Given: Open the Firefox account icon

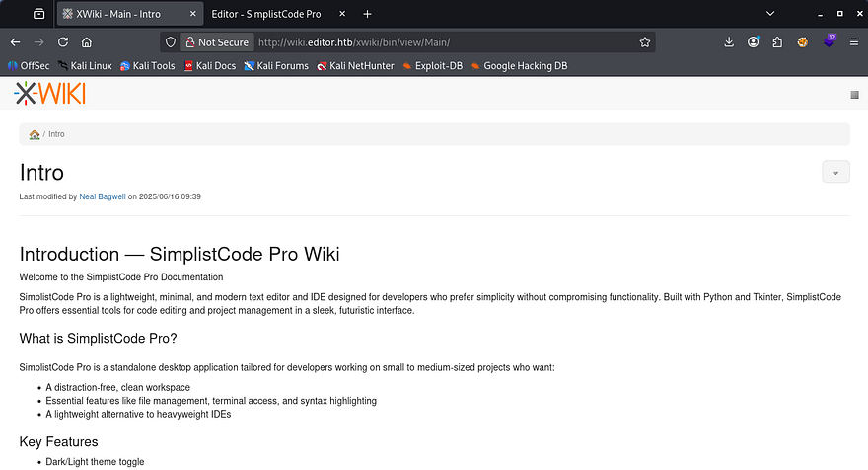Looking at the screenshot, I should point(754,42).
